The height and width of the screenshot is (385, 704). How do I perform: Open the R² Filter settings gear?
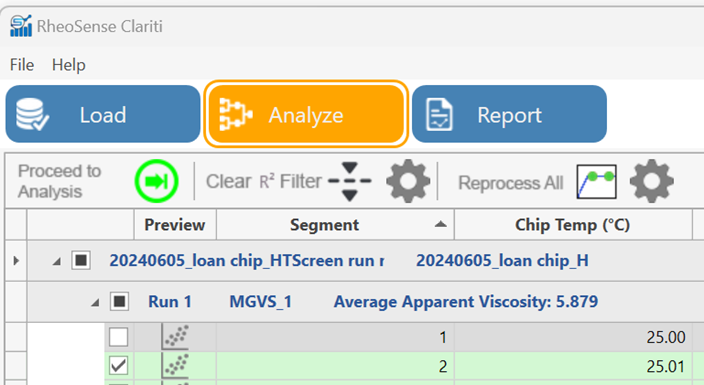click(x=408, y=181)
